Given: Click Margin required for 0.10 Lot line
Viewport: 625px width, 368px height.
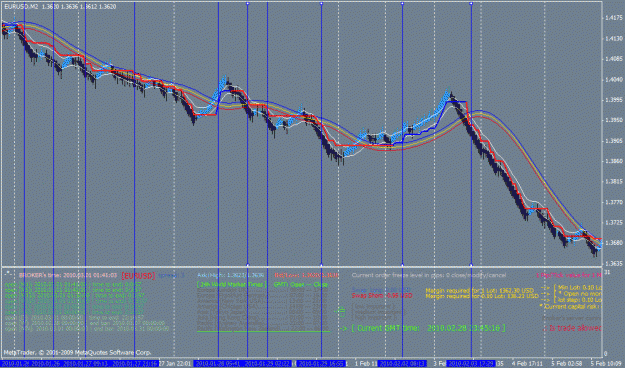Looking at the screenshot, I should pyautogui.click(x=482, y=296).
